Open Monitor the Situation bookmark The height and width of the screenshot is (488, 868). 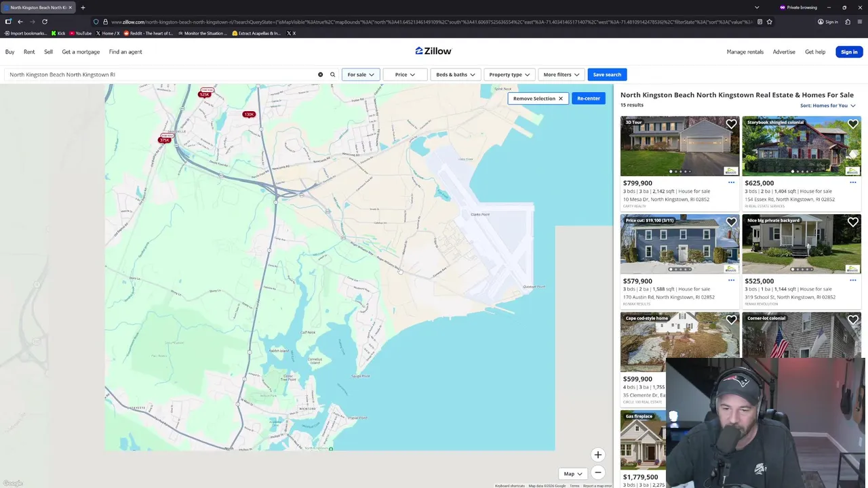pos(201,33)
